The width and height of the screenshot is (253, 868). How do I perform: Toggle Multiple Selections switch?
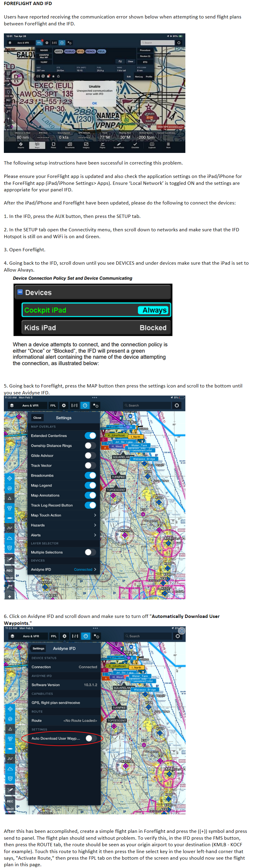pyautogui.click(x=90, y=552)
